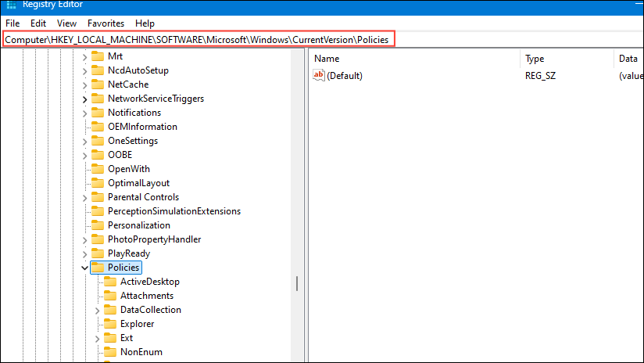Image resolution: width=644 pixels, height=363 pixels.
Task: Click the NonEnum folder icon
Action: tap(110, 351)
